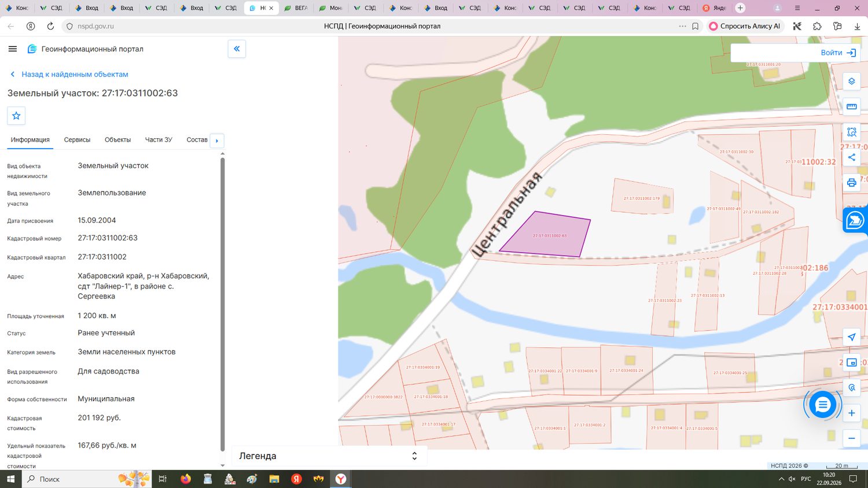Open the map layers tool

(851, 82)
